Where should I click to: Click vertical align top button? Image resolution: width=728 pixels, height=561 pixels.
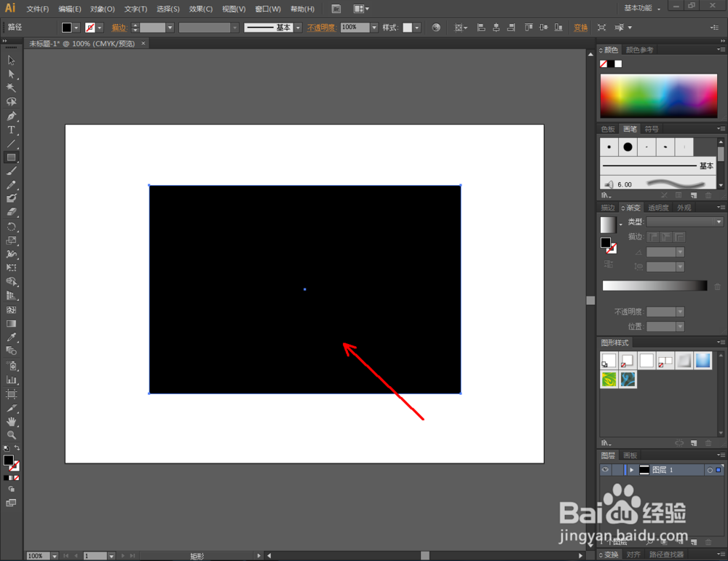click(x=529, y=28)
